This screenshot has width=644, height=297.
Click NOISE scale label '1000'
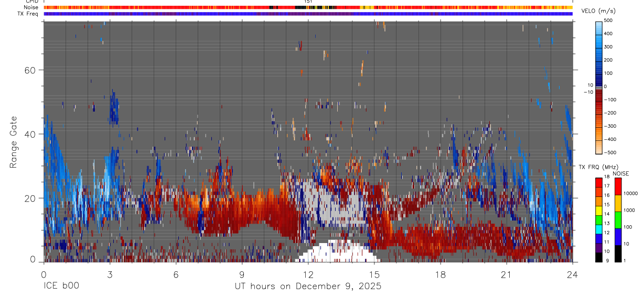[x=629, y=210]
